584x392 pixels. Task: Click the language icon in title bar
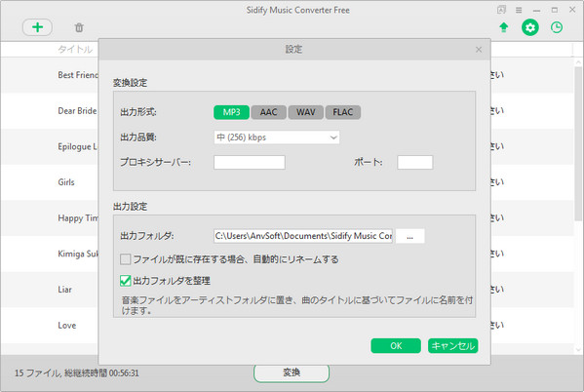click(x=502, y=10)
